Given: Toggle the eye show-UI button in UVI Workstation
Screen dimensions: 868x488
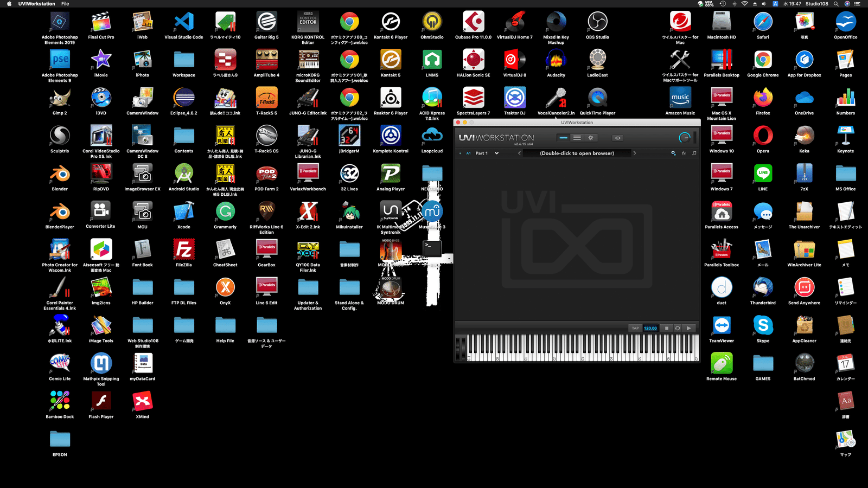Looking at the screenshot, I should tap(617, 138).
